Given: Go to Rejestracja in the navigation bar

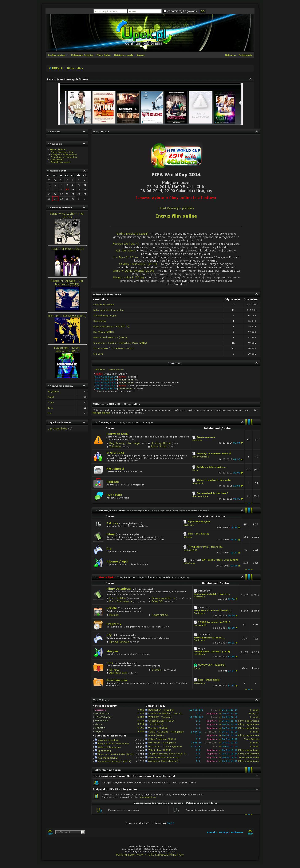Looking at the screenshot, I should pyautogui.click(x=245, y=55).
